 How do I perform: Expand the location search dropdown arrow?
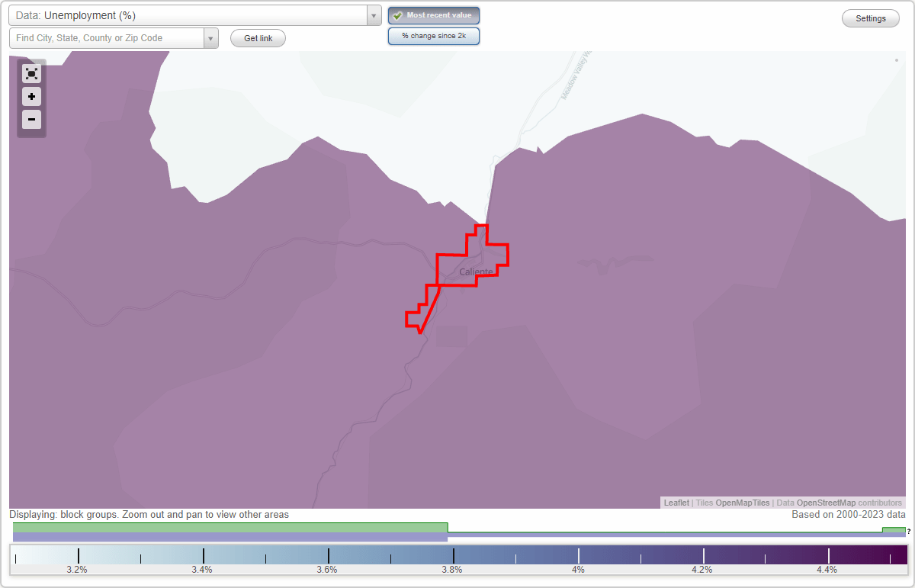[211, 38]
